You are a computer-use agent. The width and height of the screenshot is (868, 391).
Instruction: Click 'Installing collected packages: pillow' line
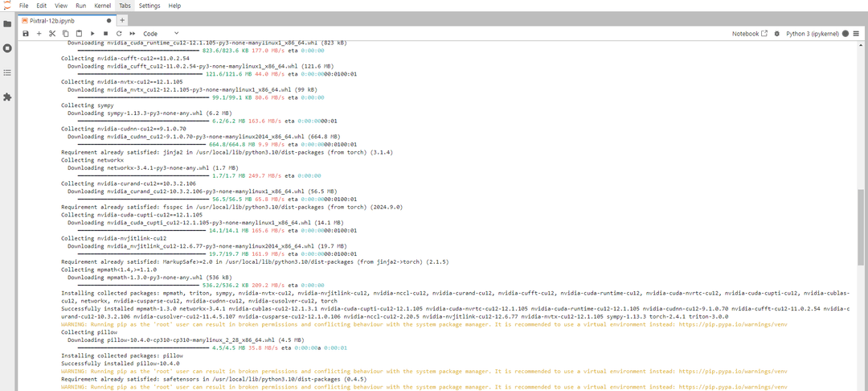tap(122, 356)
